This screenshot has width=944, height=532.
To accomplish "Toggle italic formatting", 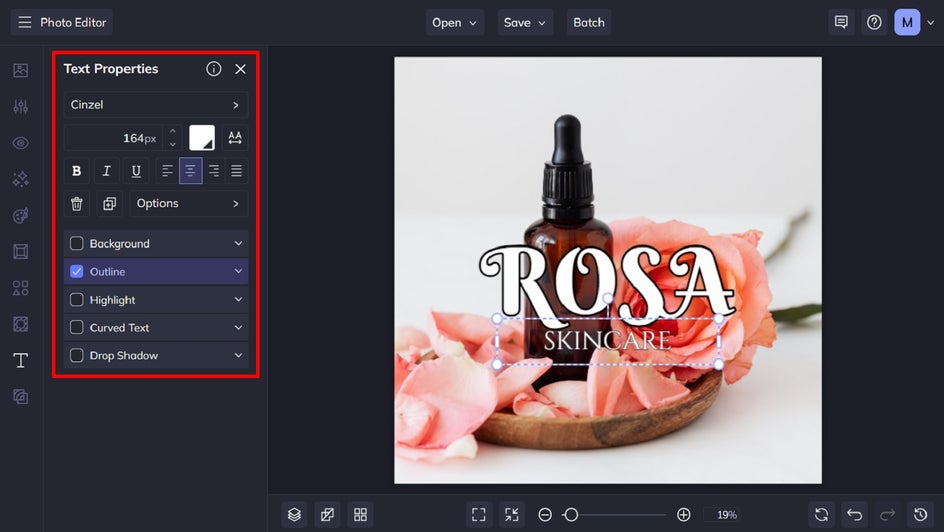I will click(107, 171).
